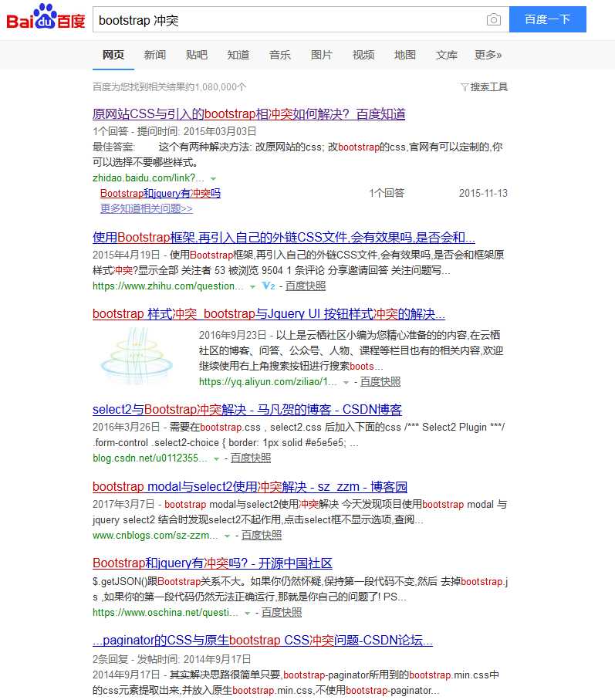Image resolution: width=615 pixels, height=700 pixels.
Task: Expand dropdown arrow after oschina.net URL
Action: (247, 614)
